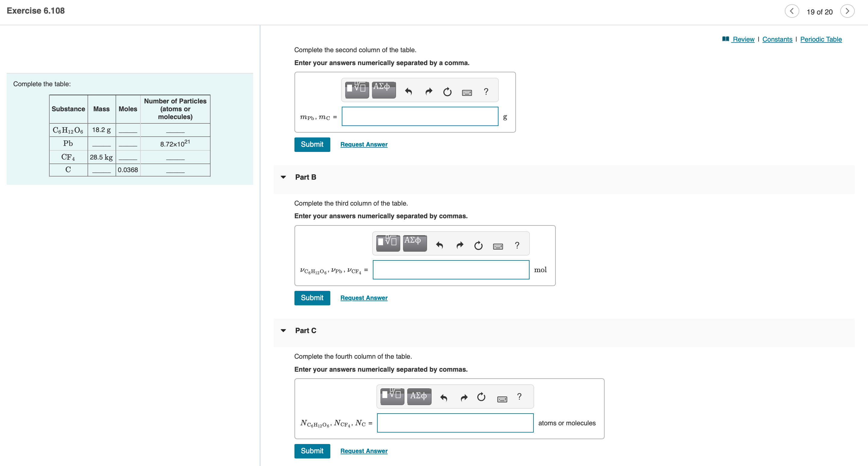The width and height of the screenshot is (868, 466).
Task: Go to next exercise arrow
Action: [x=848, y=11]
